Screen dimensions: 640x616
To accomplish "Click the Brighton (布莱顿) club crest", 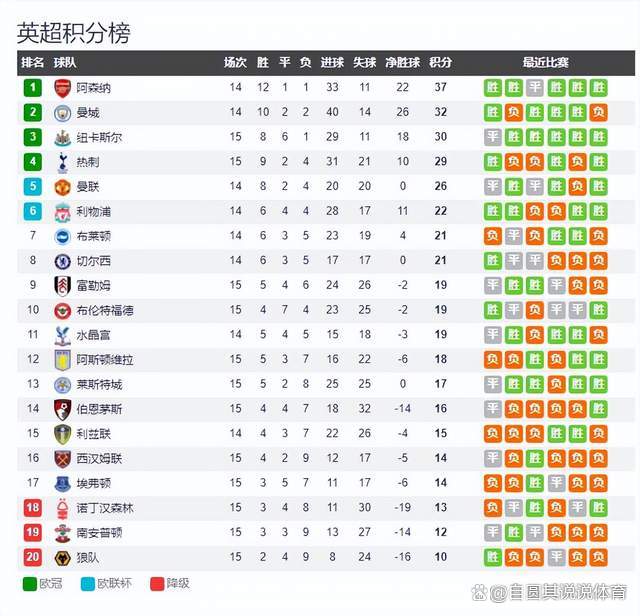I will tap(62, 236).
